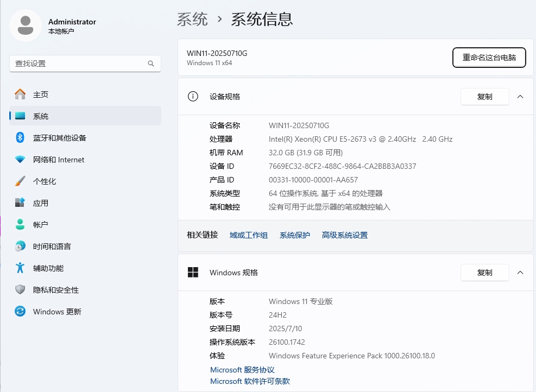Open 时间和语言 settings page
Screen dimensions: 536x392
point(85,246)
